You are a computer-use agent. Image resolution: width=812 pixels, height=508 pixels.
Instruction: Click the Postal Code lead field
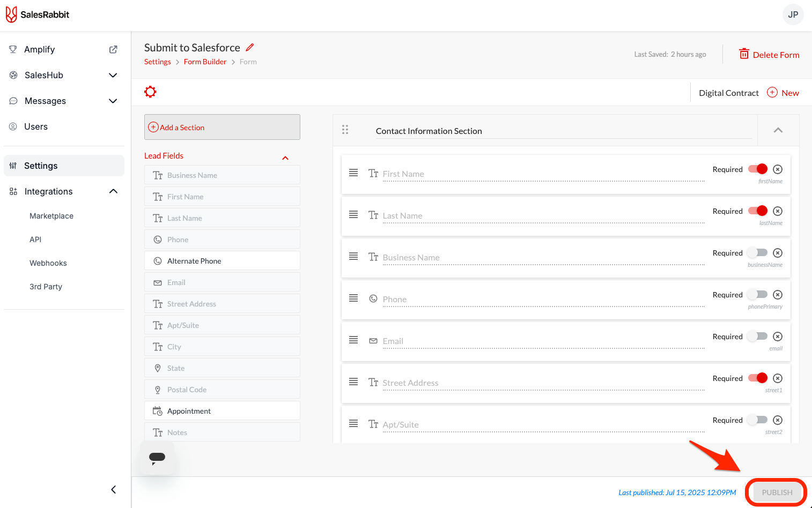222,390
